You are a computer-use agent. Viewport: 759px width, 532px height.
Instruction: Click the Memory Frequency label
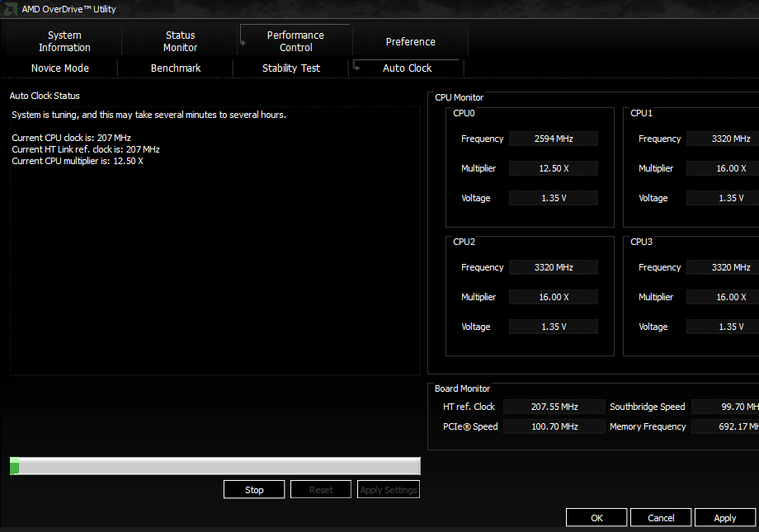[x=648, y=426]
